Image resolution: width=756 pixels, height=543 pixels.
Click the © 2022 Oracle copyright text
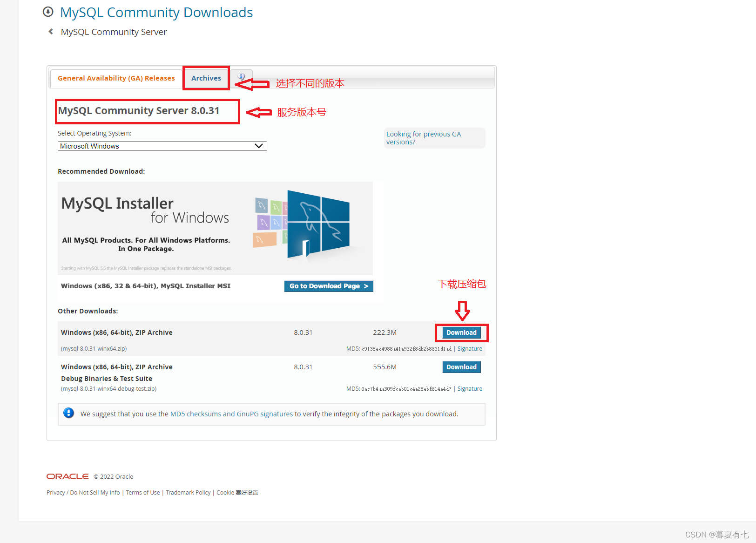(114, 476)
